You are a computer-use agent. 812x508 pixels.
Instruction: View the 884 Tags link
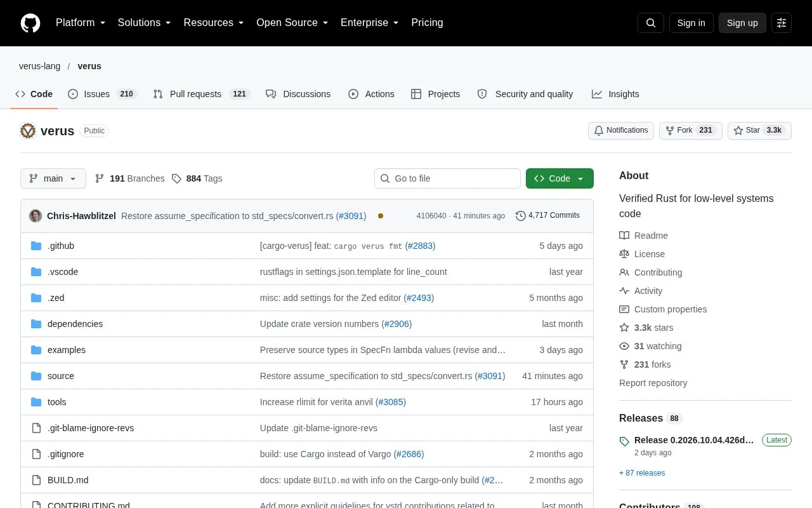(x=197, y=178)
